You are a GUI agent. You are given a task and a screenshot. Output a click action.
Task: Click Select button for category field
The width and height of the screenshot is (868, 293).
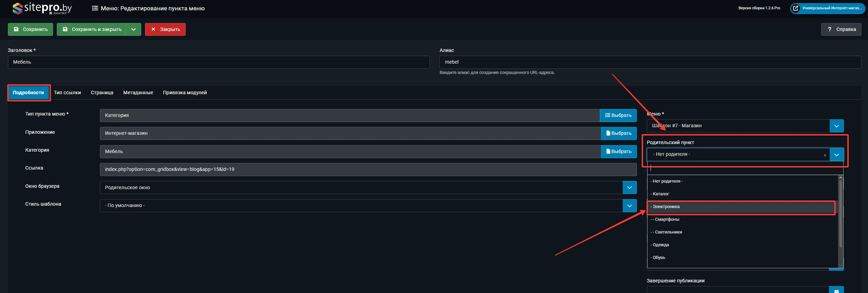click(619, 152)
